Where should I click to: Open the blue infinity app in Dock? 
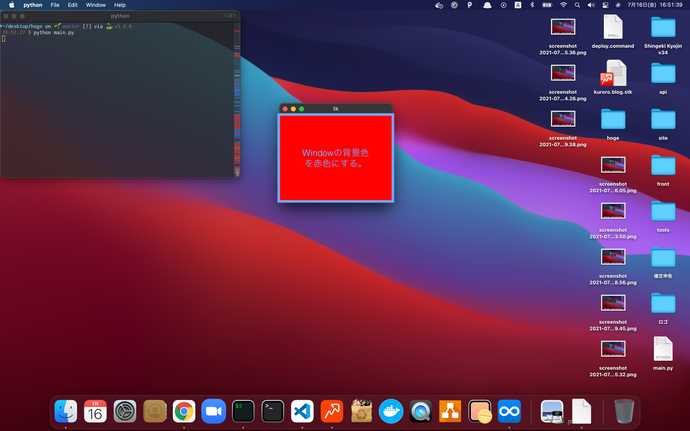click(509, 411)
